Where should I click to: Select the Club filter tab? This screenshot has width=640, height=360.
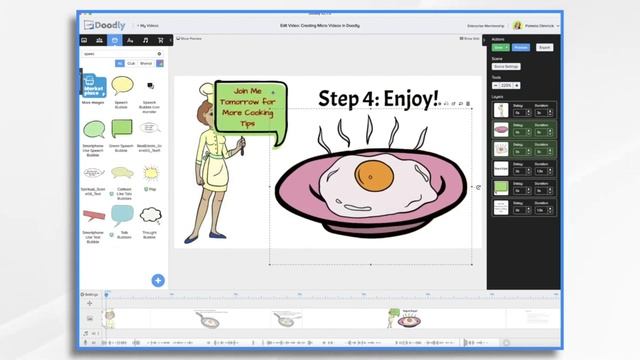[x=131, y=63]
